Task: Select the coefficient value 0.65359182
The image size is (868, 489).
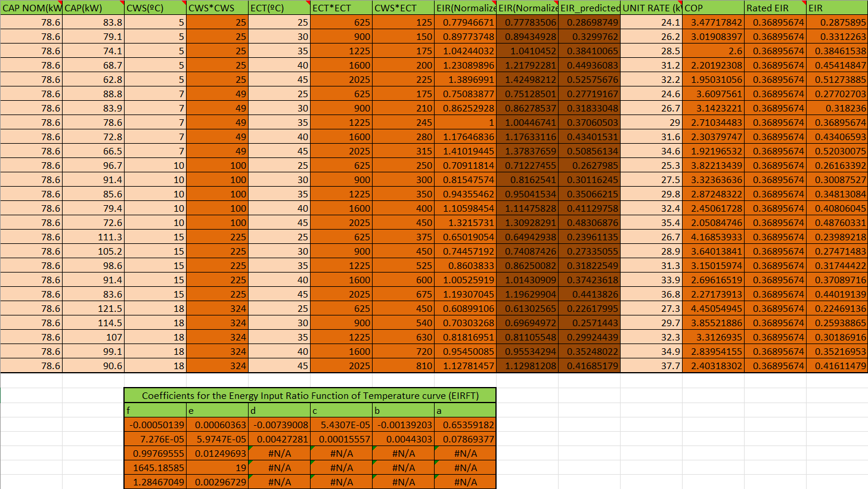Action: point(465,425)
